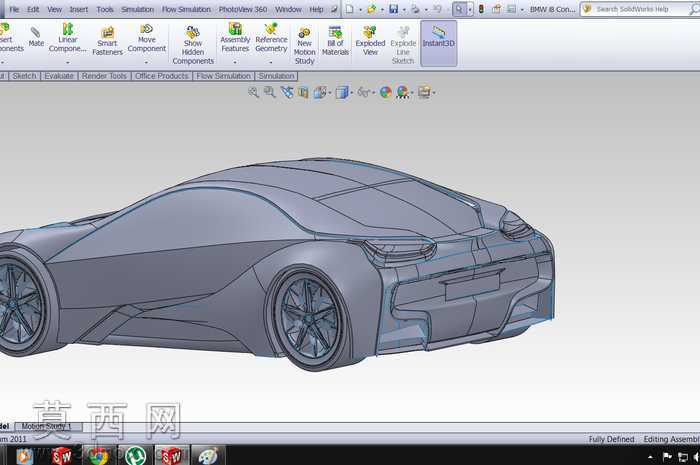
Task: Open the Window menu
Action: (288, 9)
